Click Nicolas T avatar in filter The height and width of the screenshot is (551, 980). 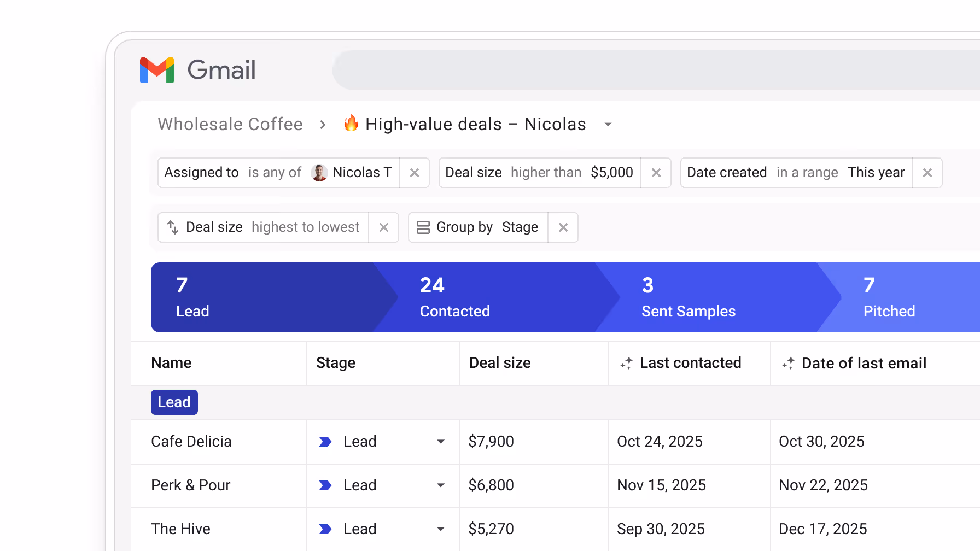click(x=319, y=173)
